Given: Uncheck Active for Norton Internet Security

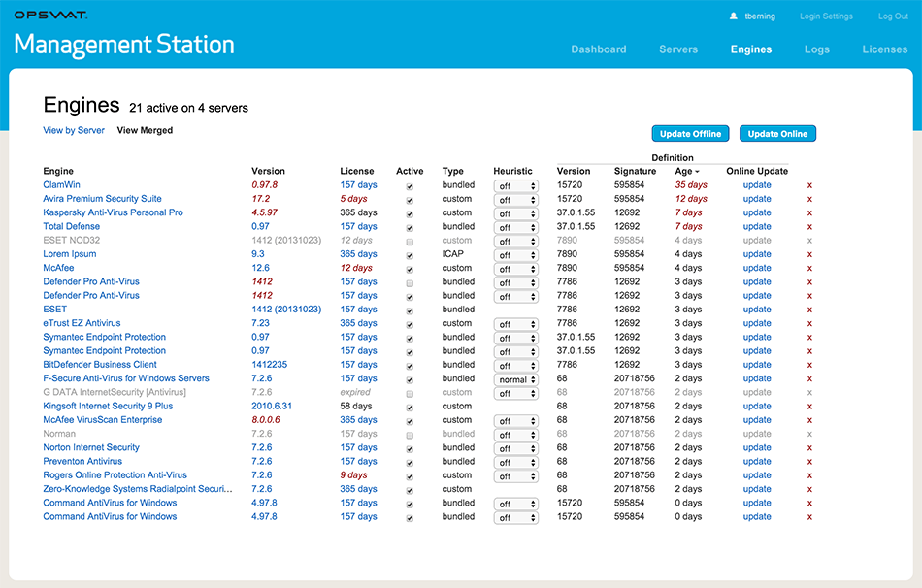Looking at the screenshot, I should click(x=410, y=449).
